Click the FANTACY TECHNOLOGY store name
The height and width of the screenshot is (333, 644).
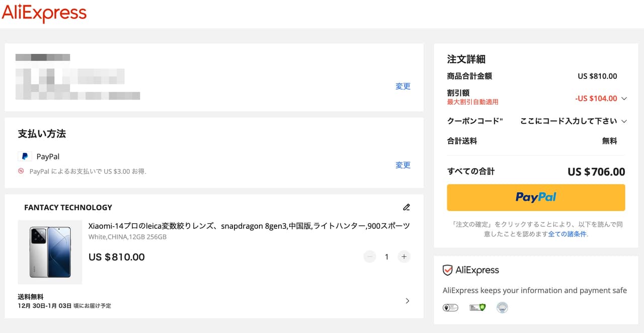click(x=68, y=207)
